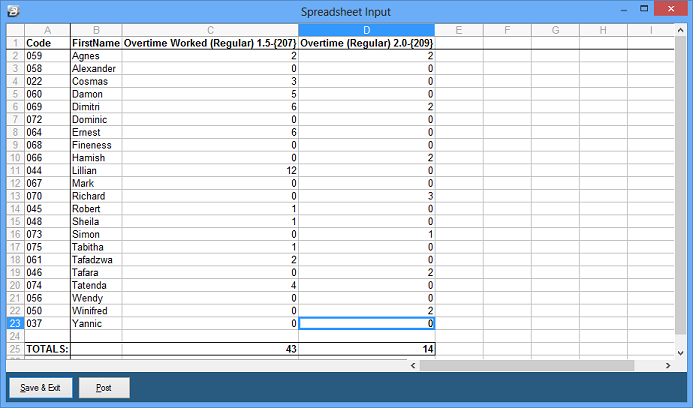This screenshot has height=408, width=693.
Task: Click the horizontal scrollbar right arrow
Action: click(x=668, y=365)
